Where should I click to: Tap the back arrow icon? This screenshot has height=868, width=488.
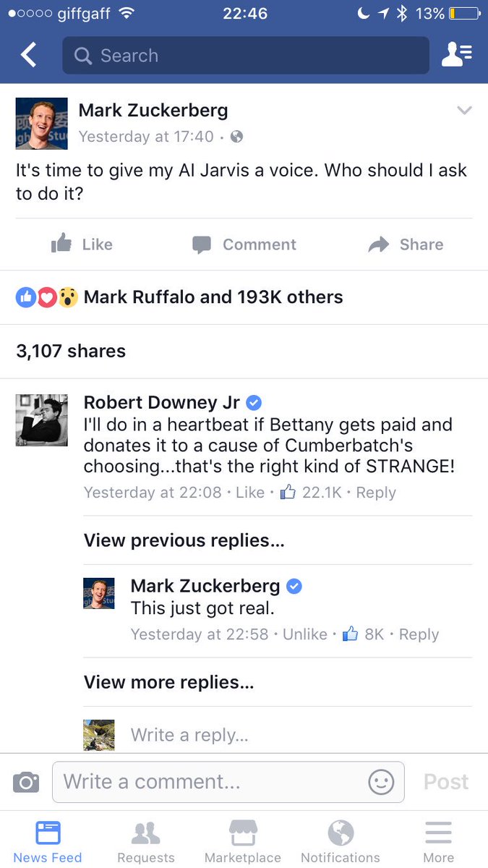[x=28, y=55]
